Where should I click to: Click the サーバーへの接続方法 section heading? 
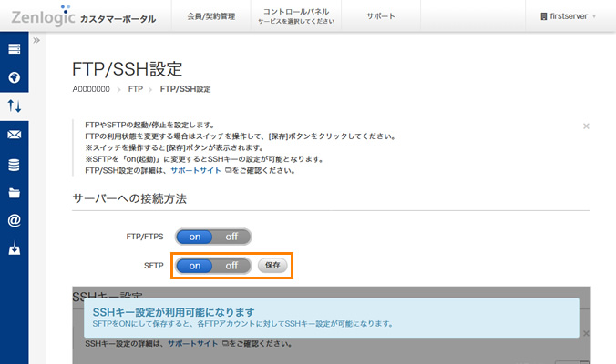pyautogui.click(x=129, y=198)
